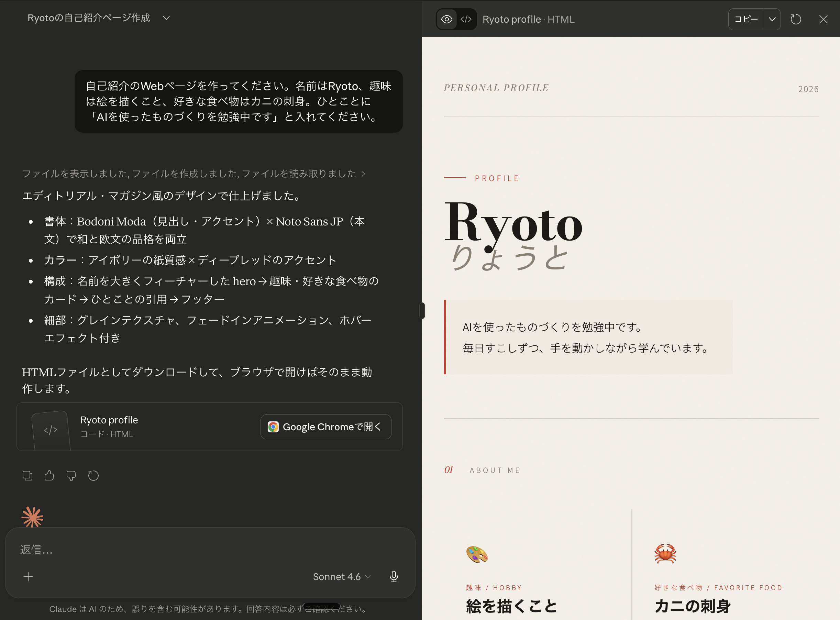The height and width of the screenshot is (620, 840).
Task: Expand the file actions summary line
Action: [x=194, y=174]
